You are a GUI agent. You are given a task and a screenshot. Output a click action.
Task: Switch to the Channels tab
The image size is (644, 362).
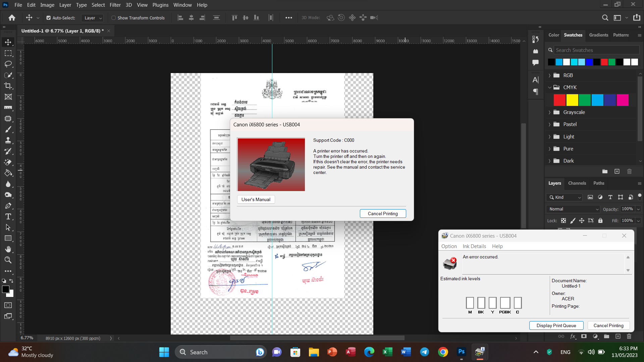click(x=577, y=183)
